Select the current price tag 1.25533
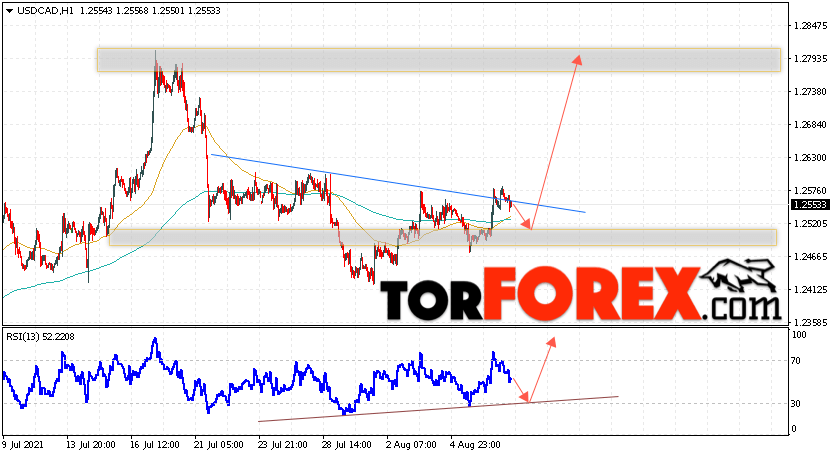The height and width of the screenshot is (456, 834). click(811, 205)
